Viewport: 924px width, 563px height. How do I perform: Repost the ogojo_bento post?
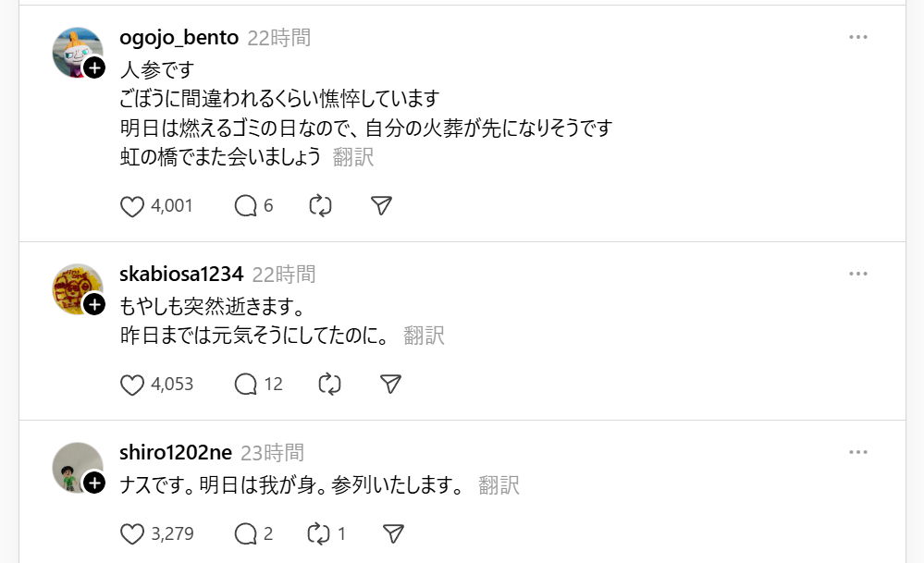(320, 206)
